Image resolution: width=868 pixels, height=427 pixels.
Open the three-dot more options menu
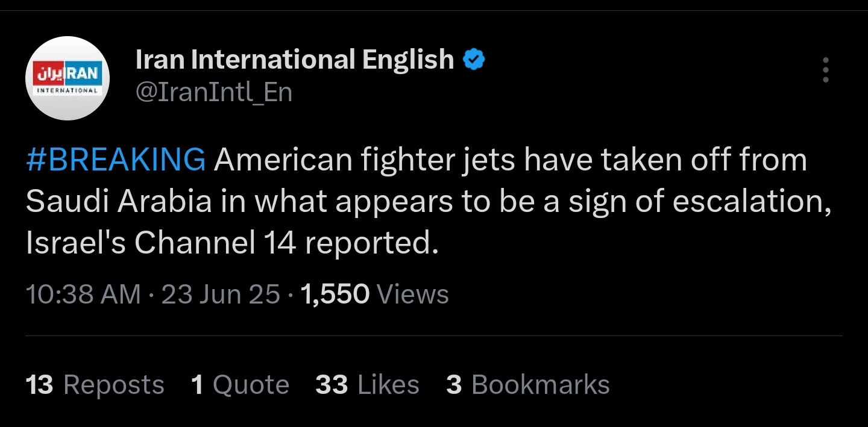(x=825, y=70)
